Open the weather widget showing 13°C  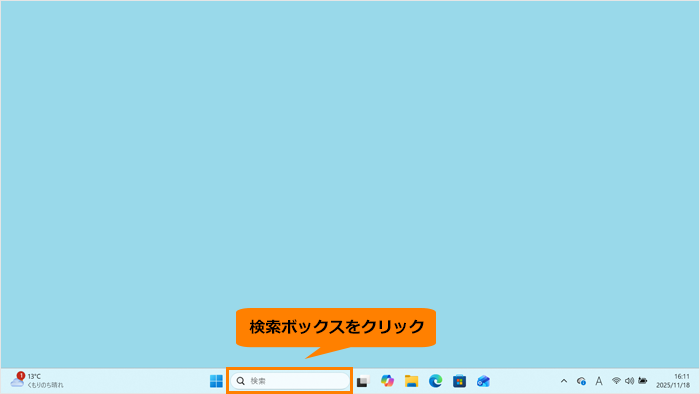point(37,381)
